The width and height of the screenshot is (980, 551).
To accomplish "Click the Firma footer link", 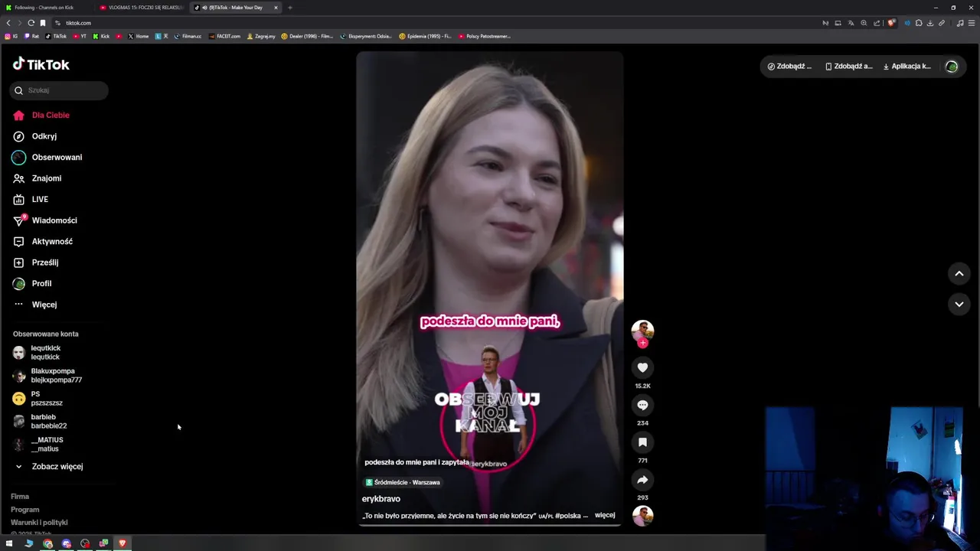I will (20, 497).
